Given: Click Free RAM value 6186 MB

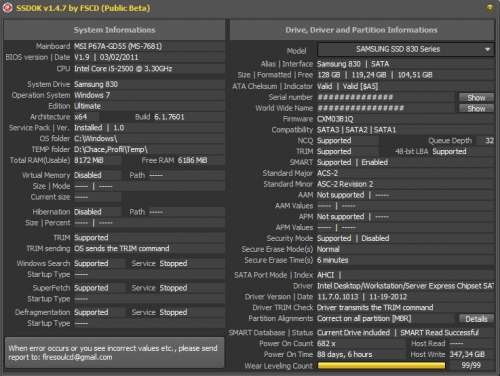Looking at the screenshot, I should click(x=192, y=160).
